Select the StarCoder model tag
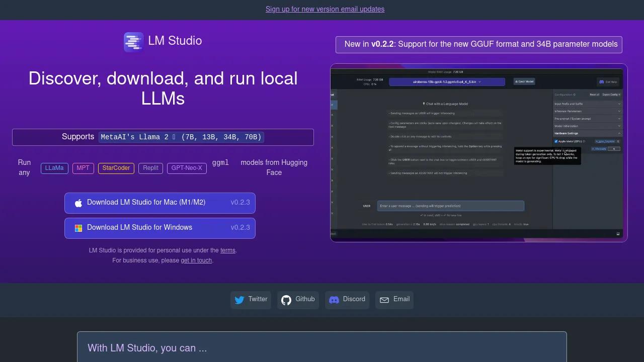The height and width of the screenshot is (362, 644). [x=116, y=168]
